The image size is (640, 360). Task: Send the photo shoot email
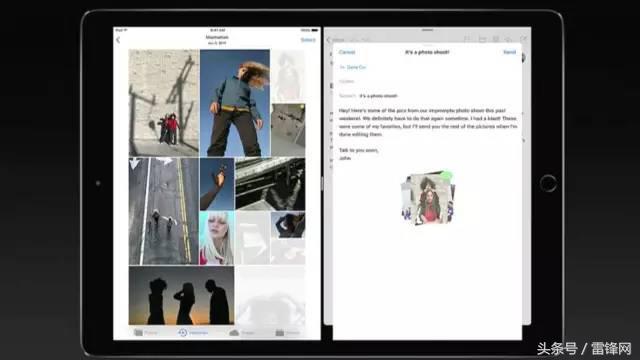[x=509, y=52]
